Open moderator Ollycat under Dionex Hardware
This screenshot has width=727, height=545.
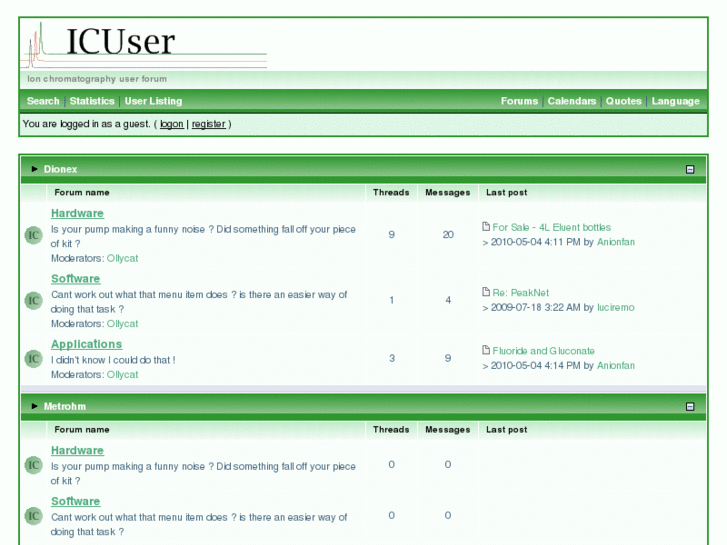point(122,258)
